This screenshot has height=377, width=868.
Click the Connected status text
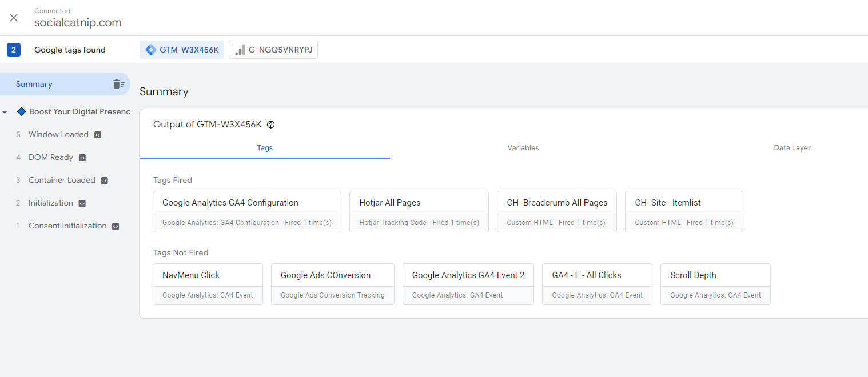pyautogui.click(x=53, y=11)
